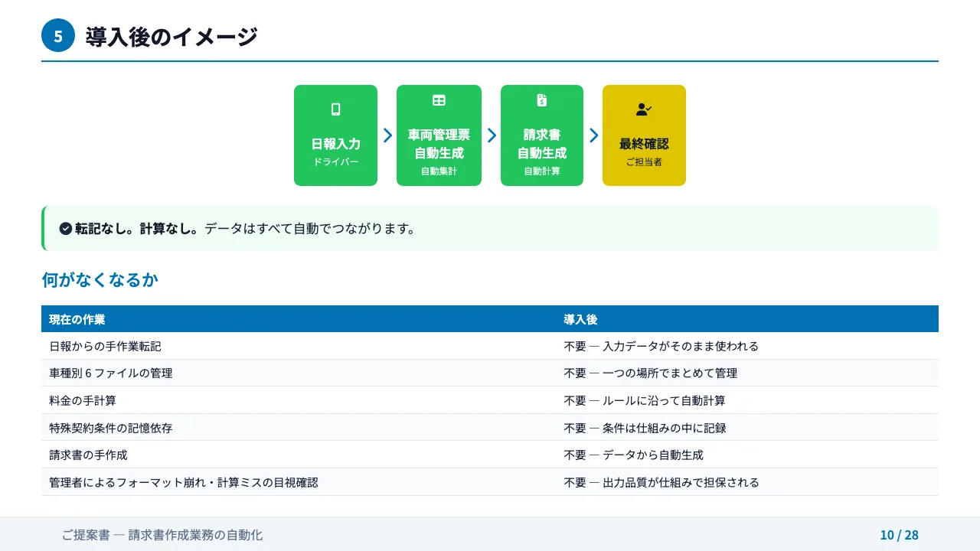The width and height of the screenshot is (980, 551).
Task: Select the 日報入力 ドライバー card
Action: pyautogui.click(x=335, y=135)
